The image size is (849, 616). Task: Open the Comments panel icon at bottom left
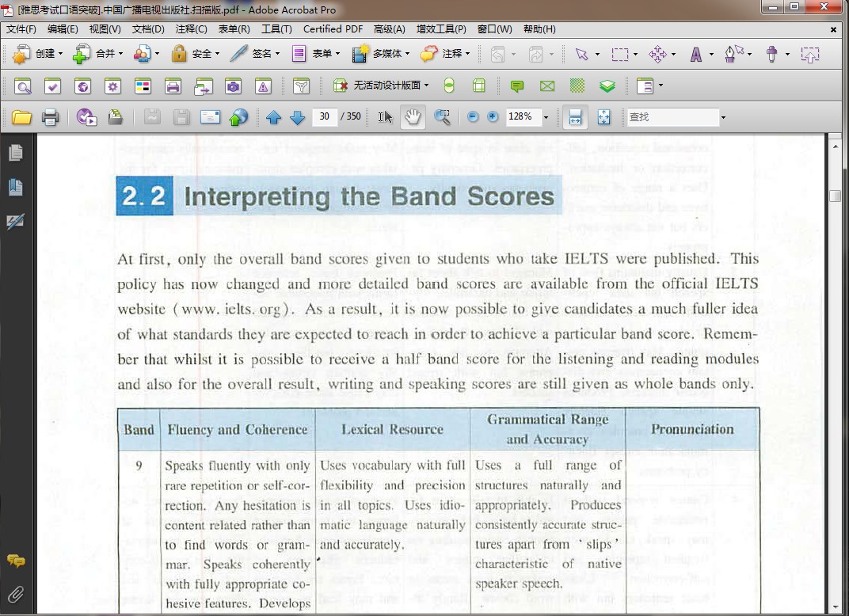[x=16, y=561]
